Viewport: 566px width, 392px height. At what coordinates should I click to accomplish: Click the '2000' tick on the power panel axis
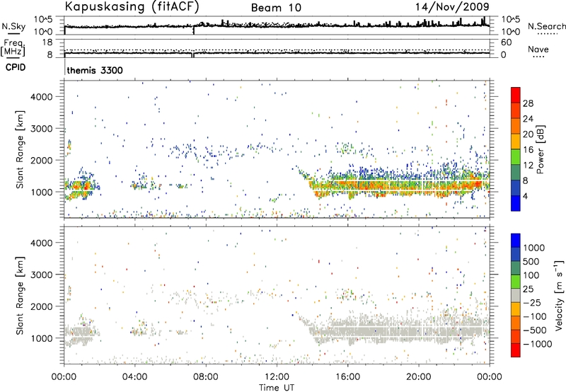tap(41, 160)
